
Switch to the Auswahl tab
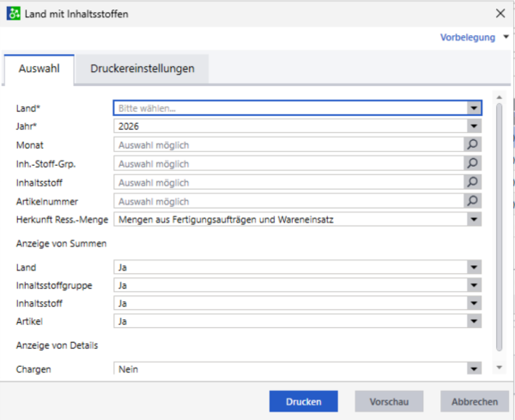tap(39, 69)
